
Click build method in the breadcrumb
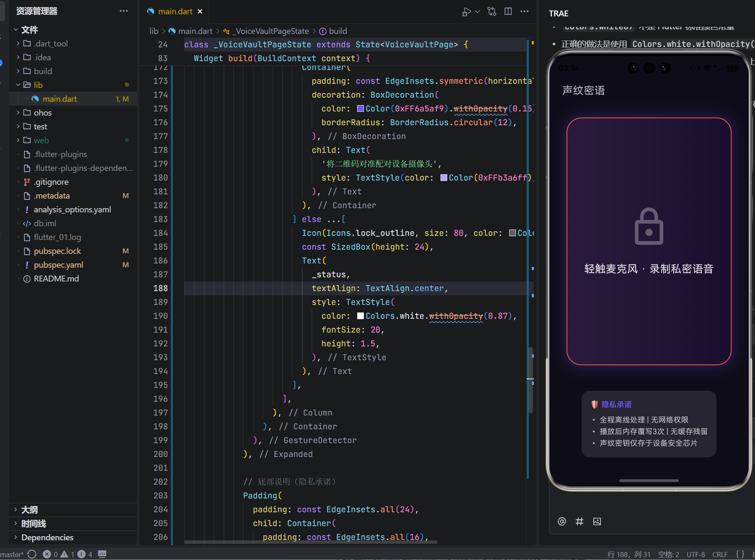point(338,31)
